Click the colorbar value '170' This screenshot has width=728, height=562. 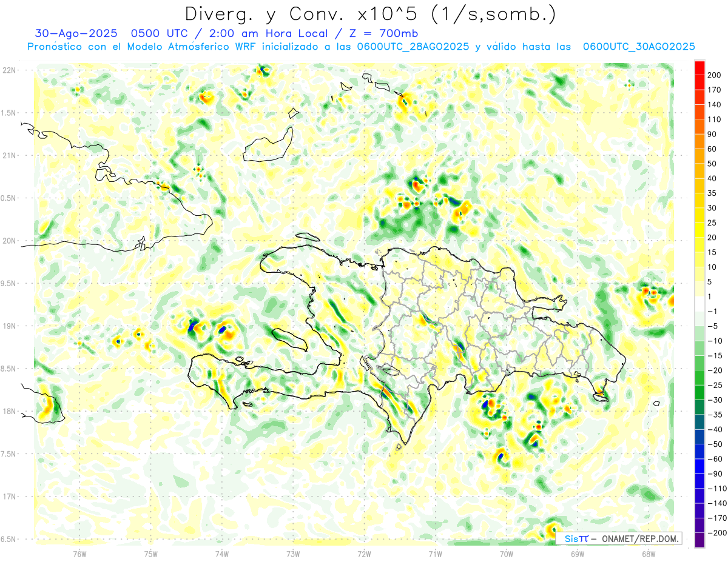[715, 90]
